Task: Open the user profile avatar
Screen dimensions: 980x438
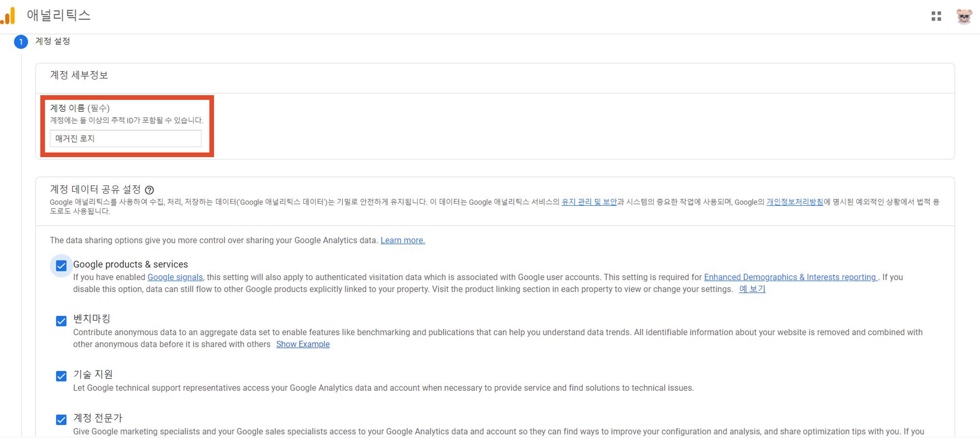Action: pyautogui.click(x=964, y=16)
